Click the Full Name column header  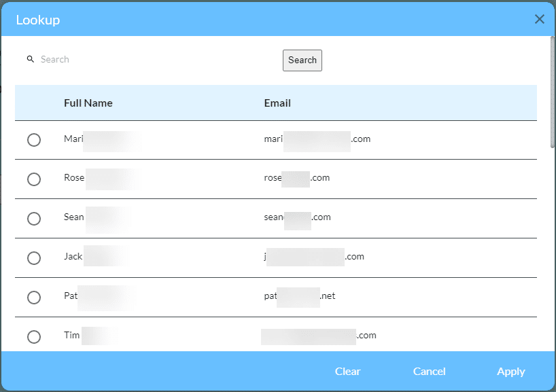tap(88, 103)
